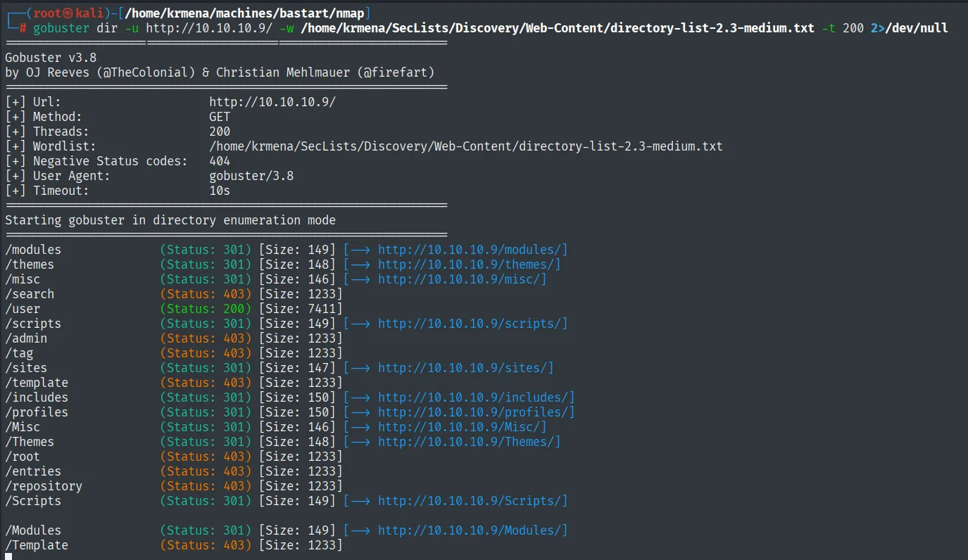Click the target address in the Url row
The width and height of the screenshot is (968, 560).
272,102
